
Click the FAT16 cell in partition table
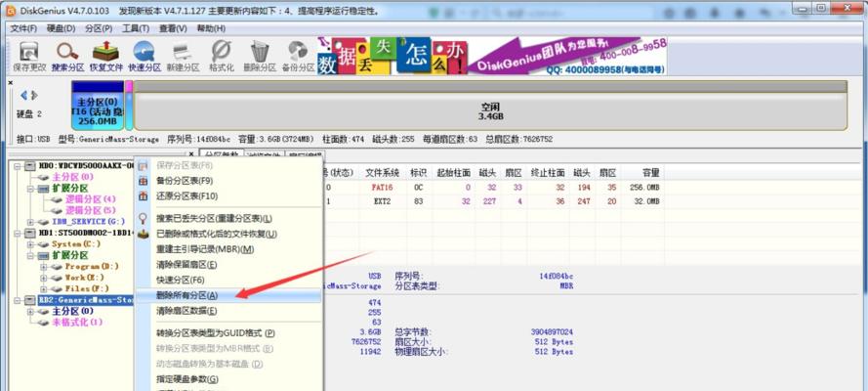click(x=382, y=188)
